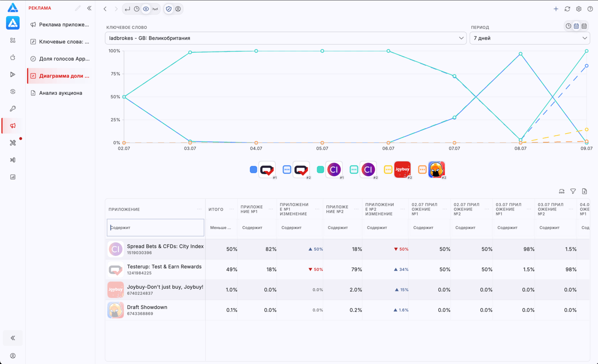Screen dimensions: 598x364
Task: Click the plus add icon at top right
Action: coord(556,9)
